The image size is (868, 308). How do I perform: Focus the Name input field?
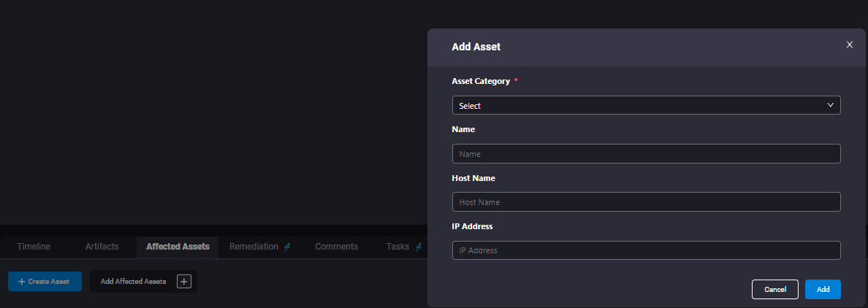pyautogui.click(x=646, y=154)
